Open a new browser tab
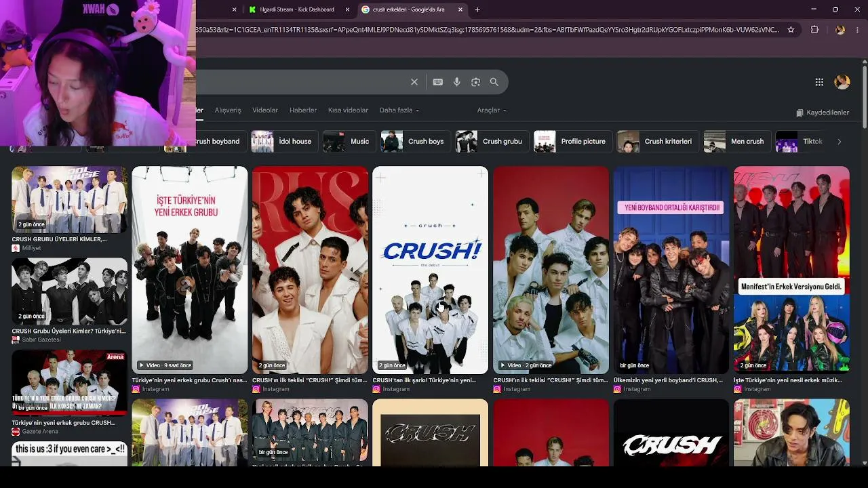 click(477, 9)
